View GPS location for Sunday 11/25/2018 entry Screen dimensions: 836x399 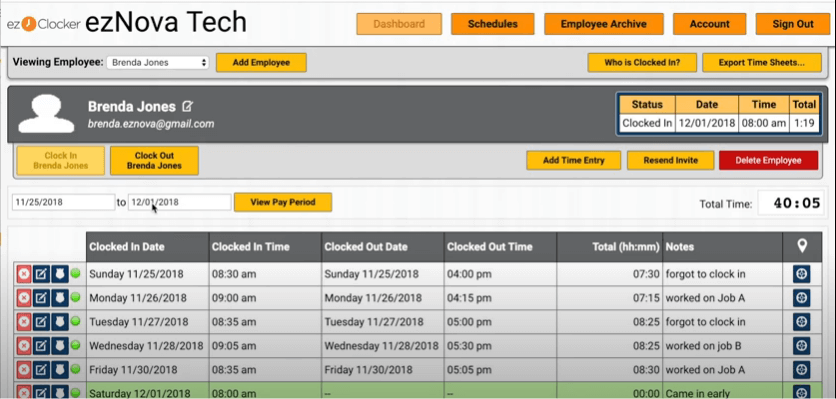pos(801,274)
